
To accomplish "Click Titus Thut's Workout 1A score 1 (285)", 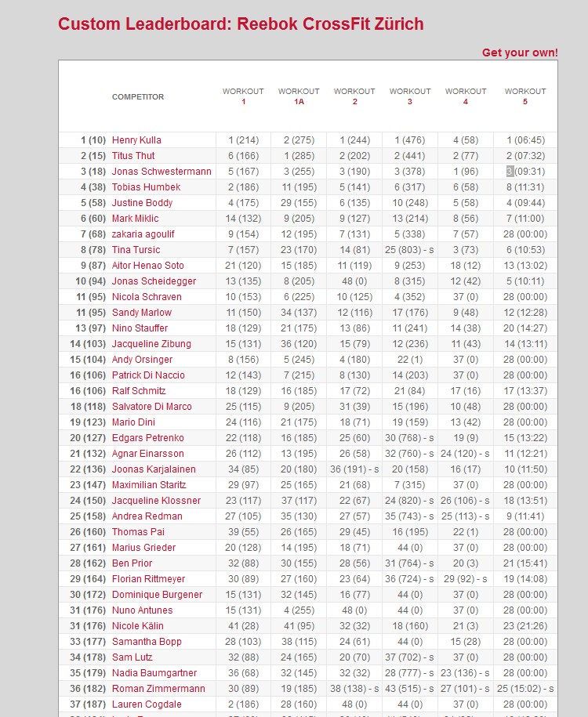I will tap(299, 155).
